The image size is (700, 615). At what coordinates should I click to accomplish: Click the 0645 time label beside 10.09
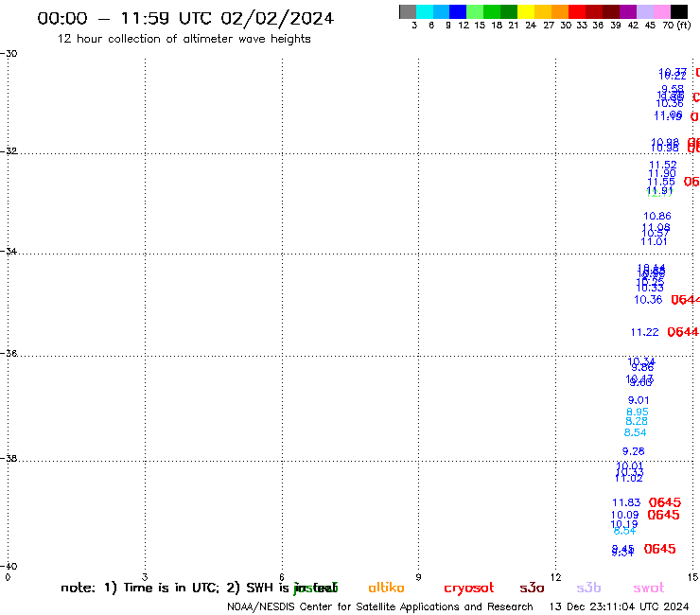663,515
